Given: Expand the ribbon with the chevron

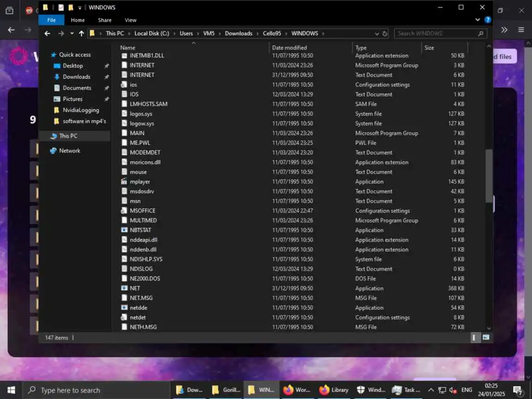Looking at the screenshot, I should (478, 20).
